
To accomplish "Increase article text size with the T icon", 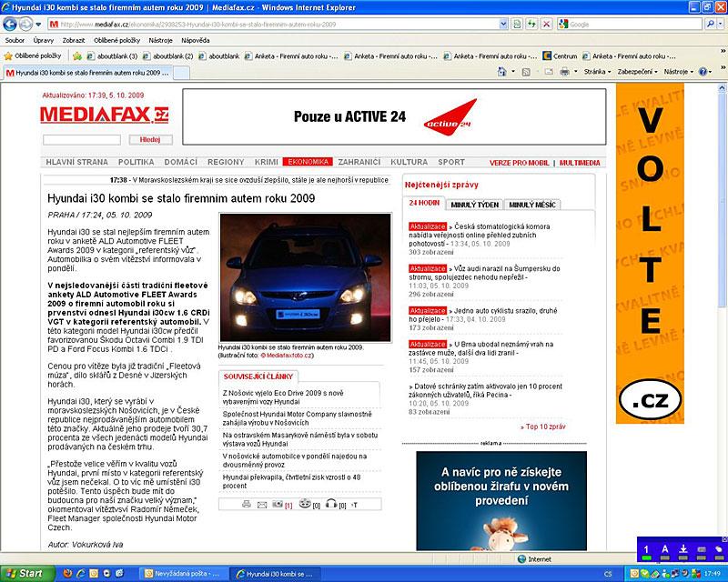I will point(355,505).
